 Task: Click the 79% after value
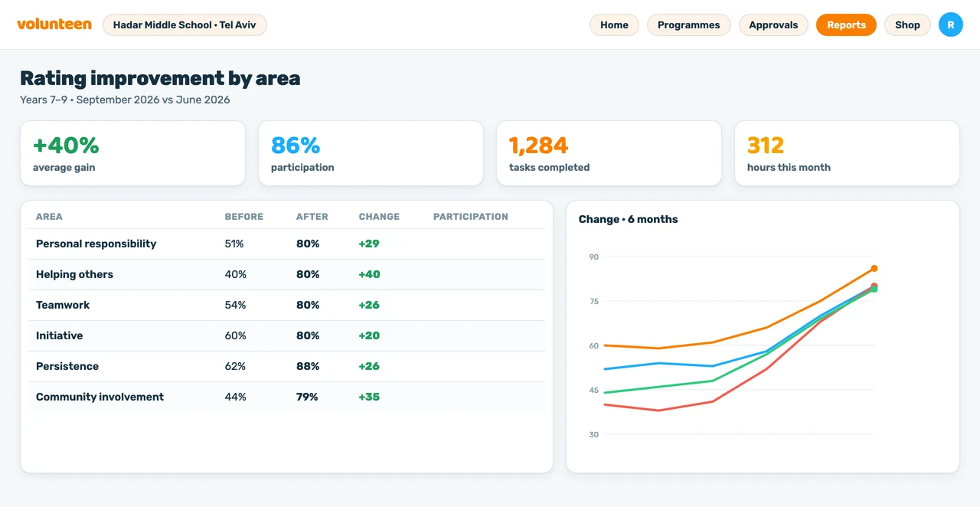click(307, 397)
